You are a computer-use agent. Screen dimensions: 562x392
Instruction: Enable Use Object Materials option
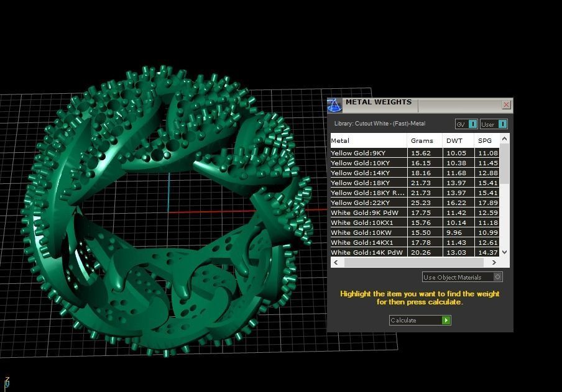tap(463, 277)
